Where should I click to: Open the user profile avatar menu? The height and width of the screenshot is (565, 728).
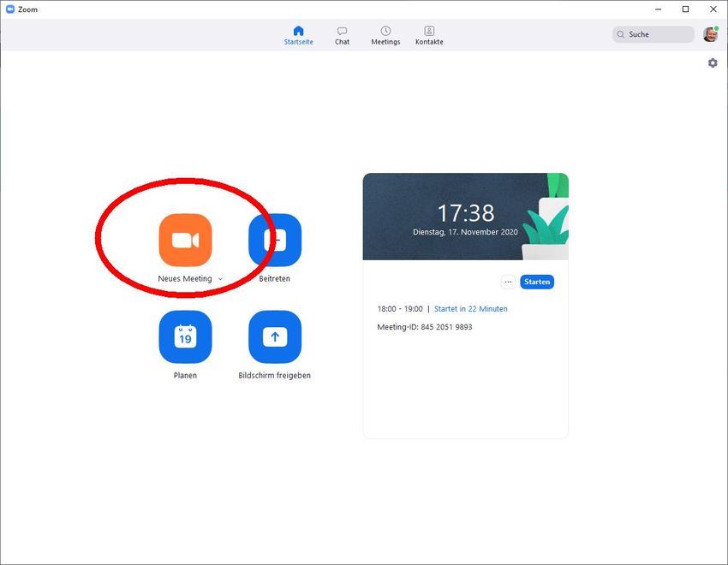coord(710,34)
